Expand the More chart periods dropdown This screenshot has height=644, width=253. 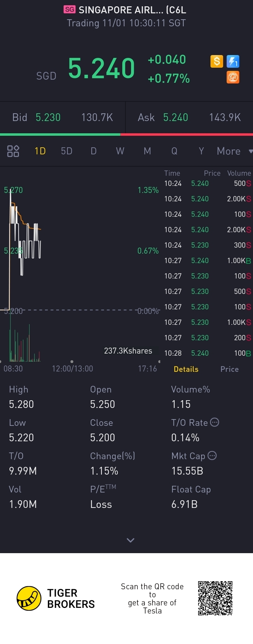[234, 151]
